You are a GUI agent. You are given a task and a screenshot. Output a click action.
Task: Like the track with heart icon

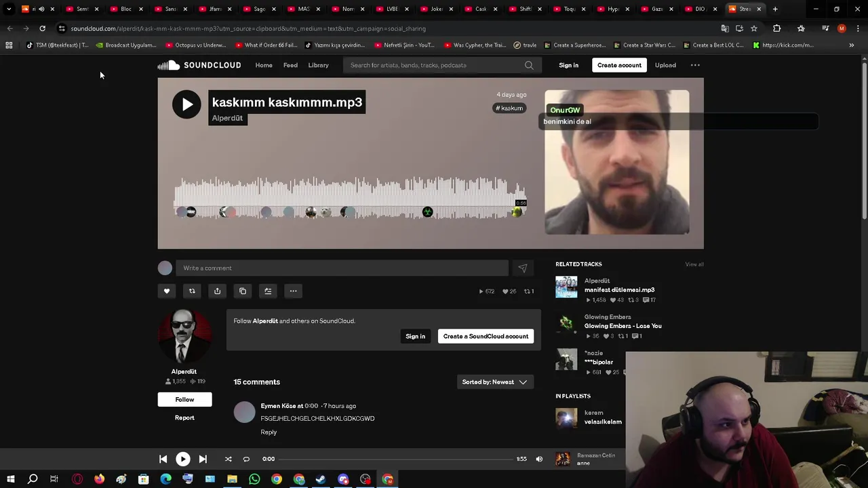point(167,291)
